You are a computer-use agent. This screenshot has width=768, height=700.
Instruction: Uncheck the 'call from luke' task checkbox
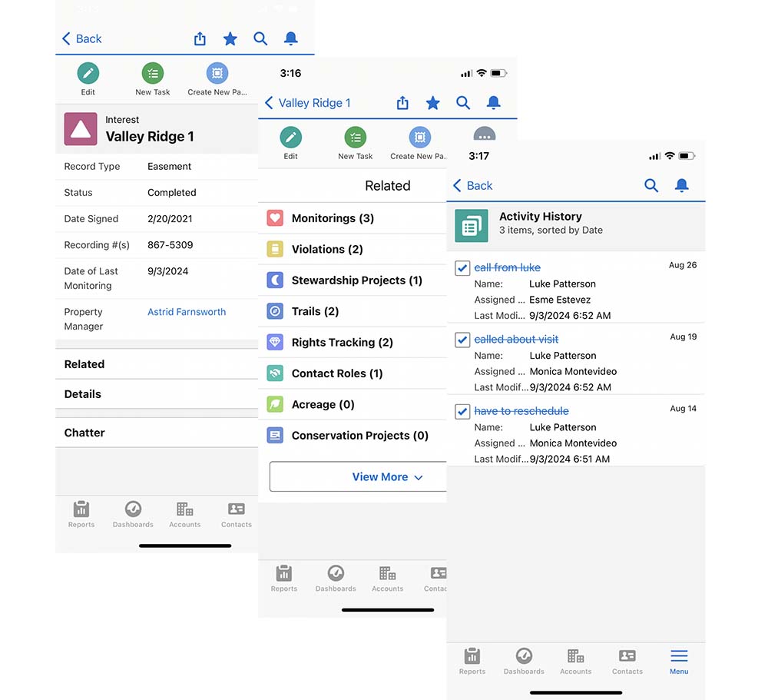click(x=462, y=268)
